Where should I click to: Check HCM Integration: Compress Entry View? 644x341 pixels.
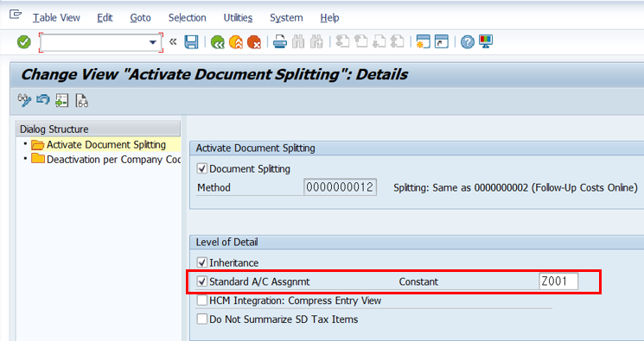[x=201, y=300]
